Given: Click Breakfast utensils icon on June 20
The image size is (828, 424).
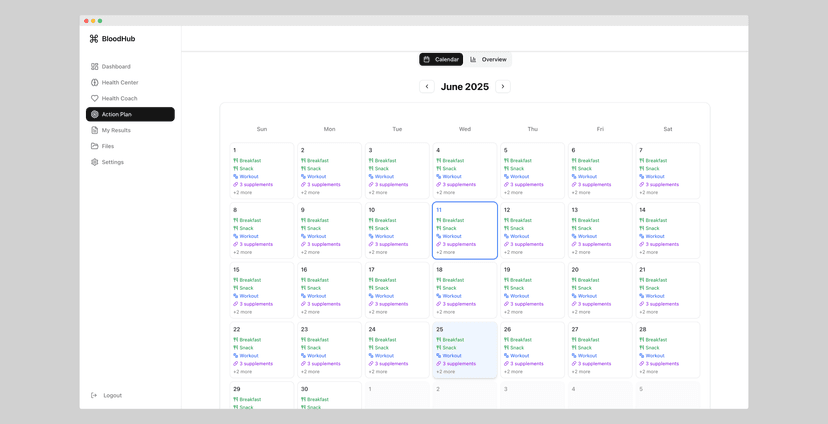Looking at the screenshot, I should tap(574, 280).
